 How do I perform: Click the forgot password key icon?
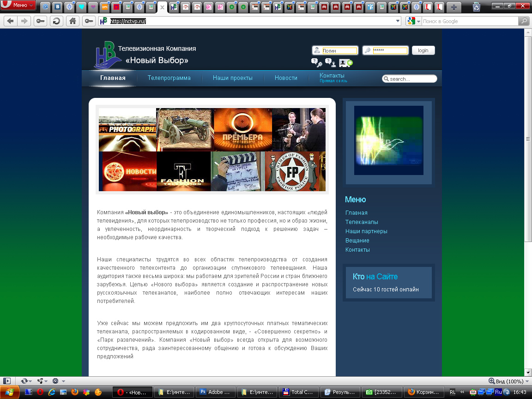316,62
